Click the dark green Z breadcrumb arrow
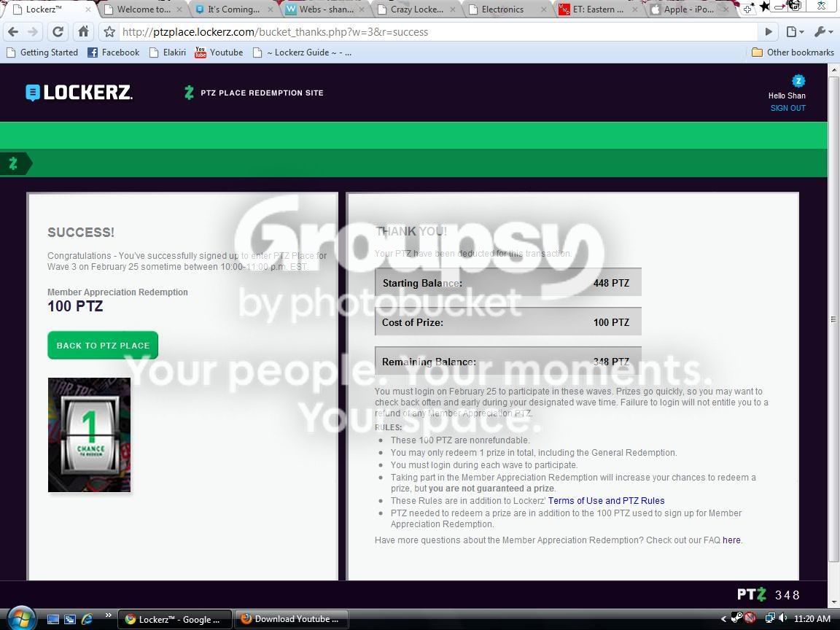Viewport: 840px width, 630px height. (15, 163)
